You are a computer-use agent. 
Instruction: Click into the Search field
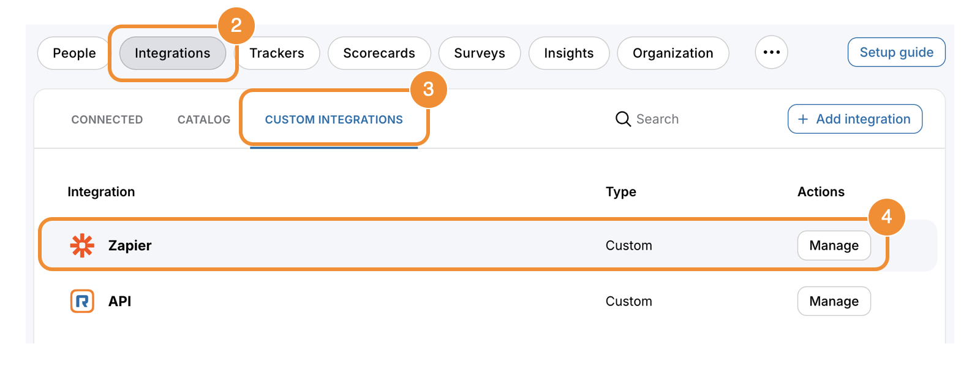click(657, 119)
